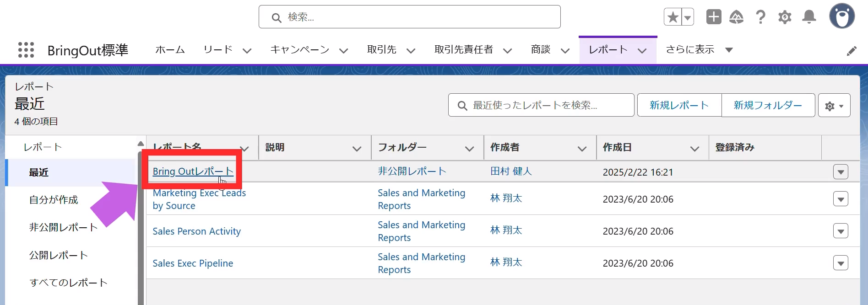Screen dimensions: 868x305
Task: Open the 作成日 column header menu
Action: coord(695,149)
